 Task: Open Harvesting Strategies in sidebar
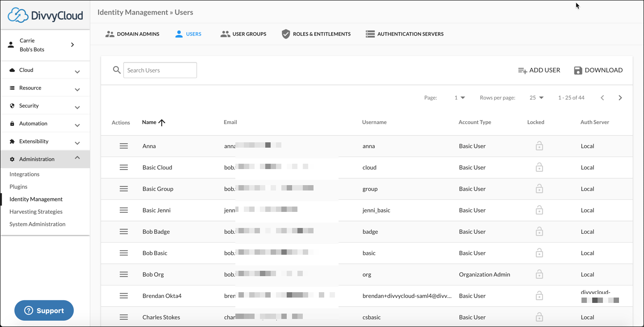[36, 212]
